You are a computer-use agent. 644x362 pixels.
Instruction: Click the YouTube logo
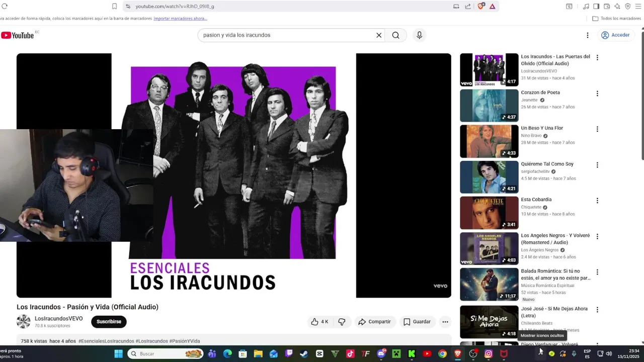coord(17,35)
